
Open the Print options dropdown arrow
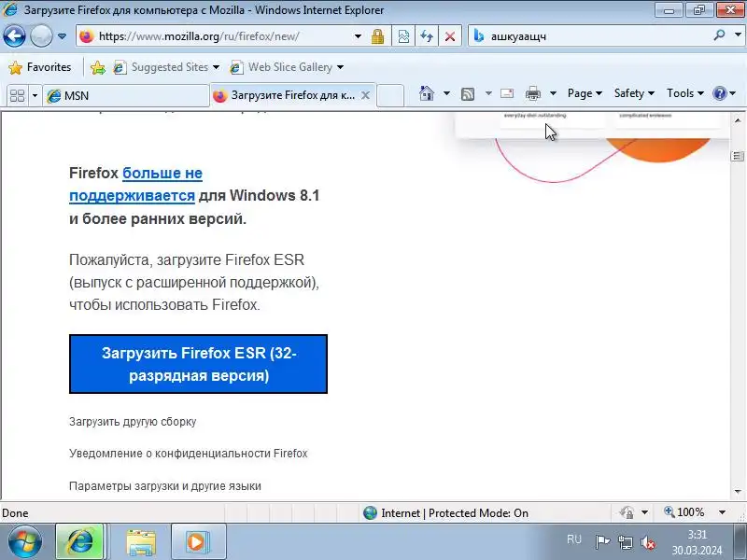(x=553, y=93)
